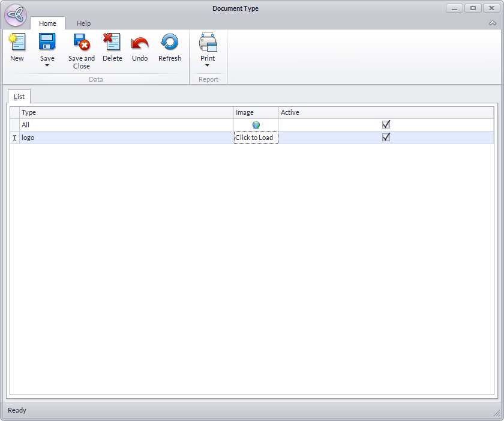
Task: Expand the Save dropdown arrow
Action: pyautogui.click(x=47, y=65)
